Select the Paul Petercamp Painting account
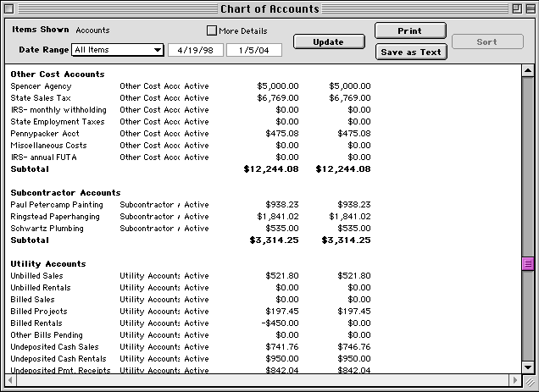 pos(57,205)
